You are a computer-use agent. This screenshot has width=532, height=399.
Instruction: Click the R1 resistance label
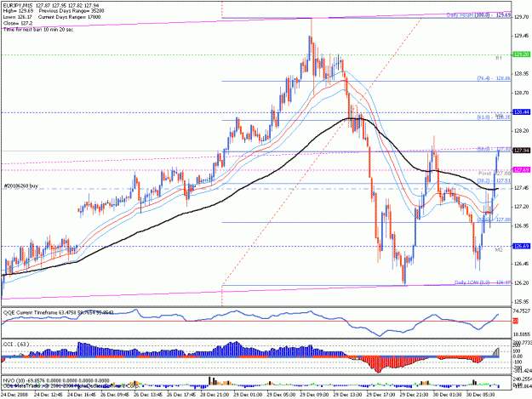[x=499, y=59]
